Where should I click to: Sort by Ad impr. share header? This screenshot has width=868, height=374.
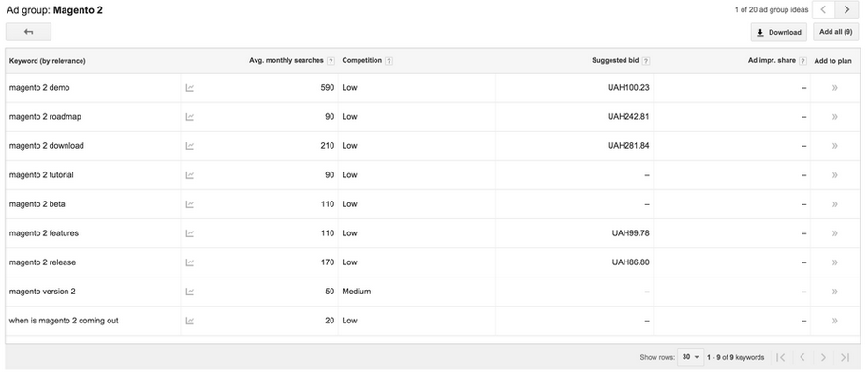(x=772, y=60)
